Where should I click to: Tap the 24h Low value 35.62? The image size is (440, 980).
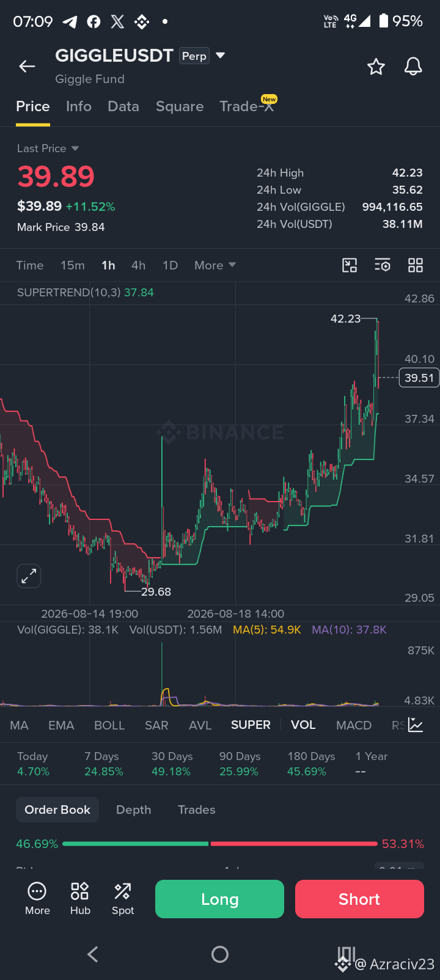point(408,190)
